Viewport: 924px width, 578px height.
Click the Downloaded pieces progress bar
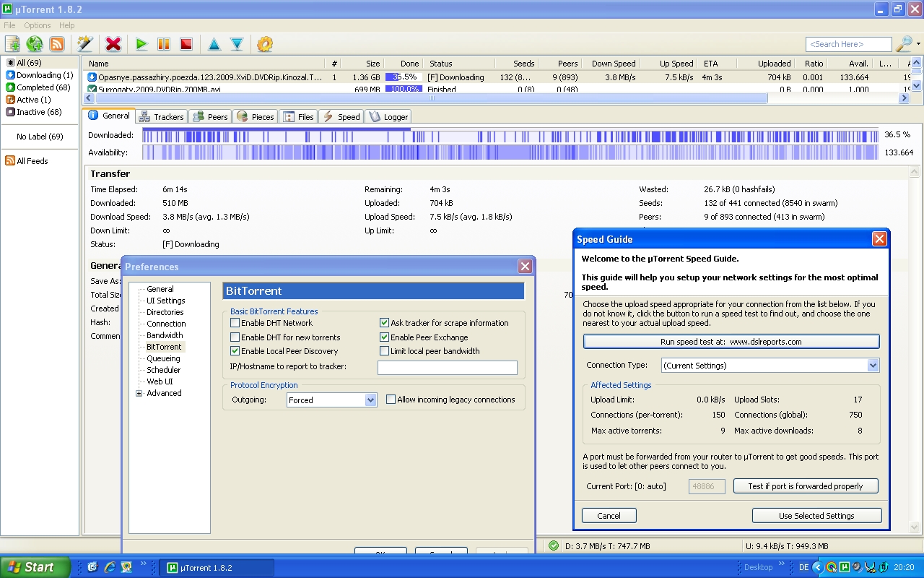click(510, 135)
